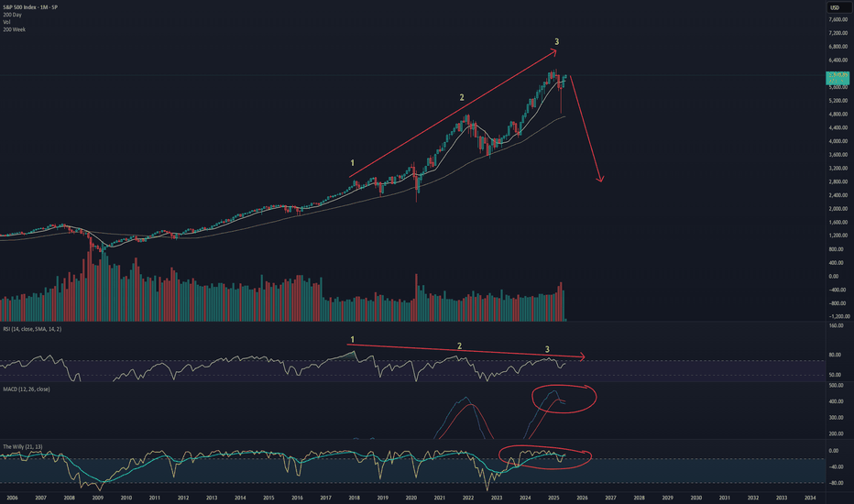Select the 200 Week indicator legend
Screen dimensions: 854x504
(14, 29)
